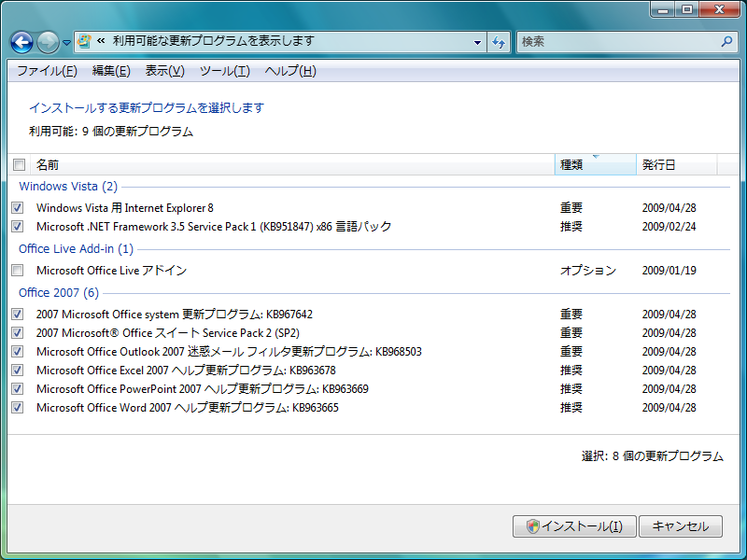Viewport: 747px width, 560px height.
Task: Click the search magnifier icon
Action: (726, 41)
